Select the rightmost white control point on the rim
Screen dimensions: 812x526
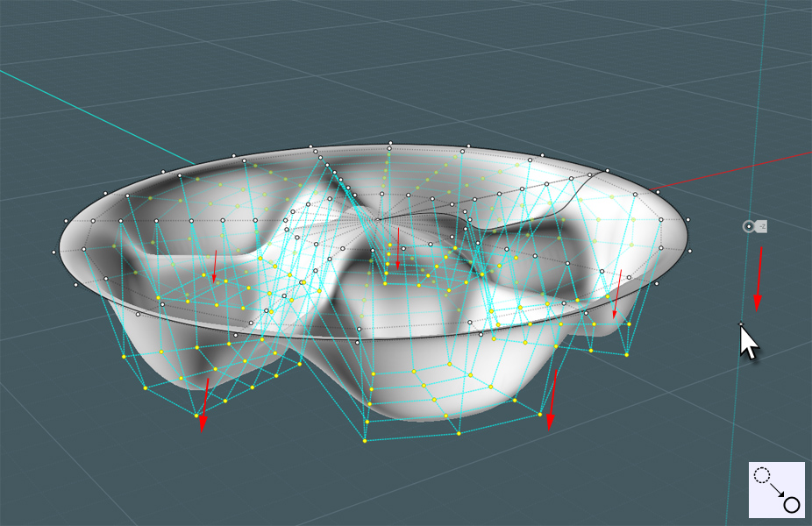pos(691,251)
